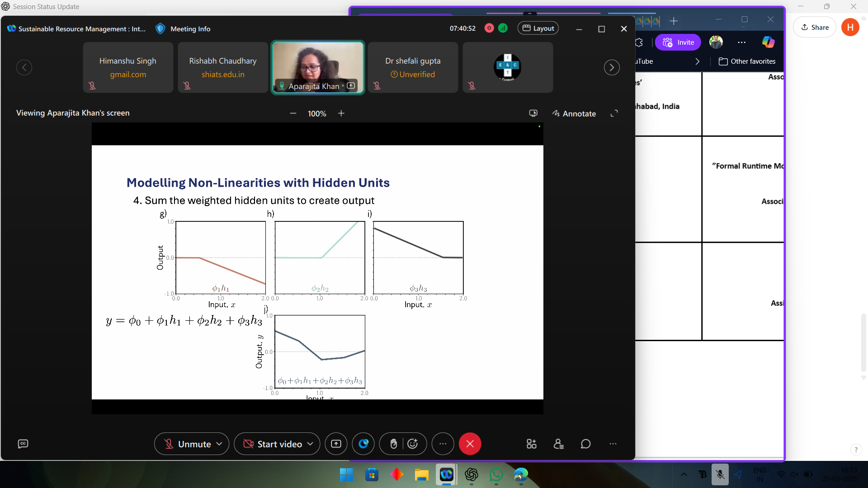Click muted microphone tray icon
This screenshot has width=868, height=488.
point(720,474)
